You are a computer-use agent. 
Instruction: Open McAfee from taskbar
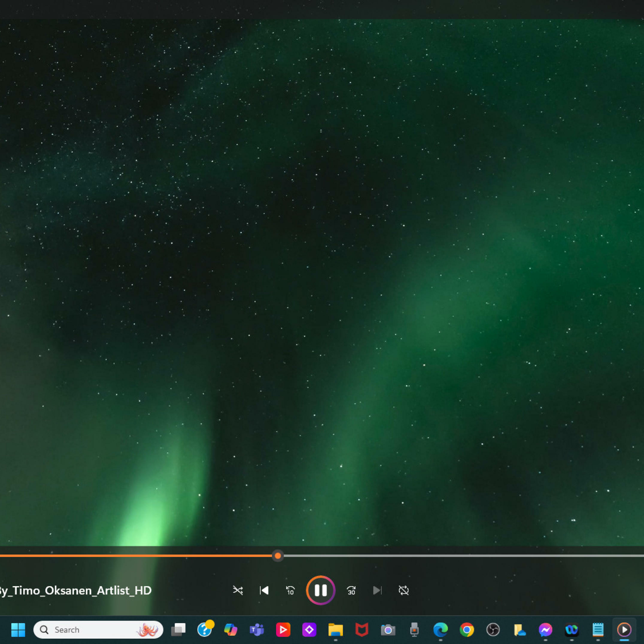(x=362, y=630)
